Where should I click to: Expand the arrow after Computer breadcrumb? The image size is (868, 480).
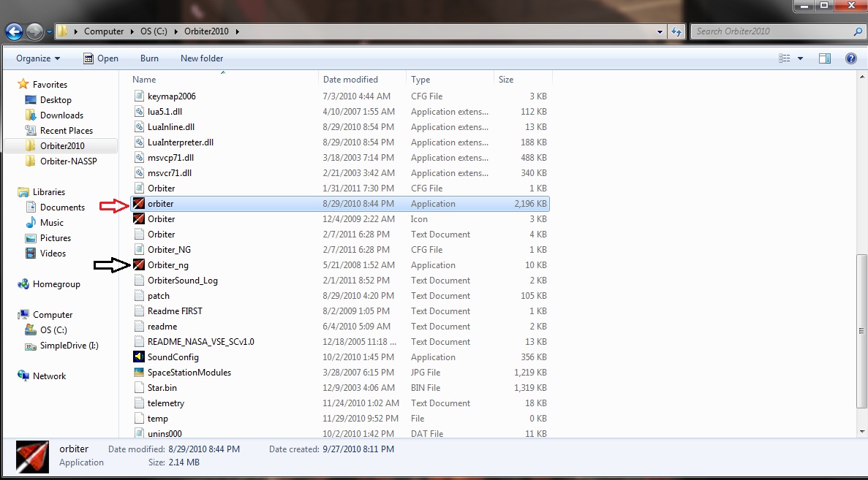coord(132,31)
